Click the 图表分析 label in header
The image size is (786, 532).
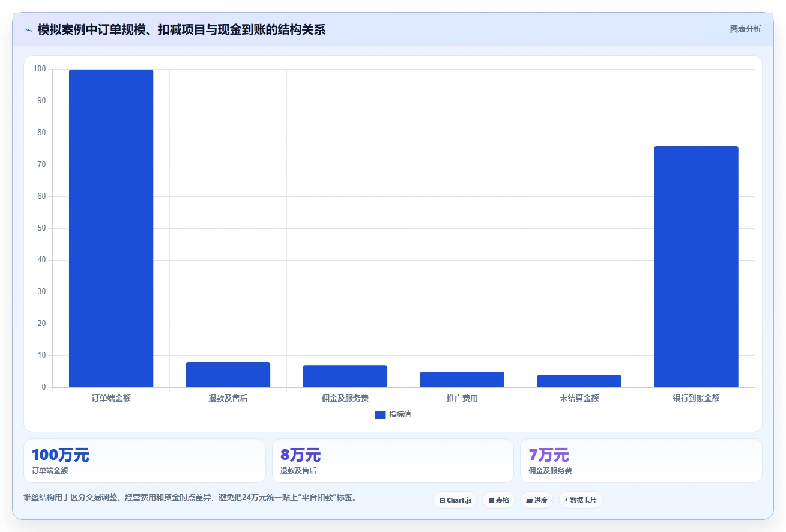tap(745, 29)
